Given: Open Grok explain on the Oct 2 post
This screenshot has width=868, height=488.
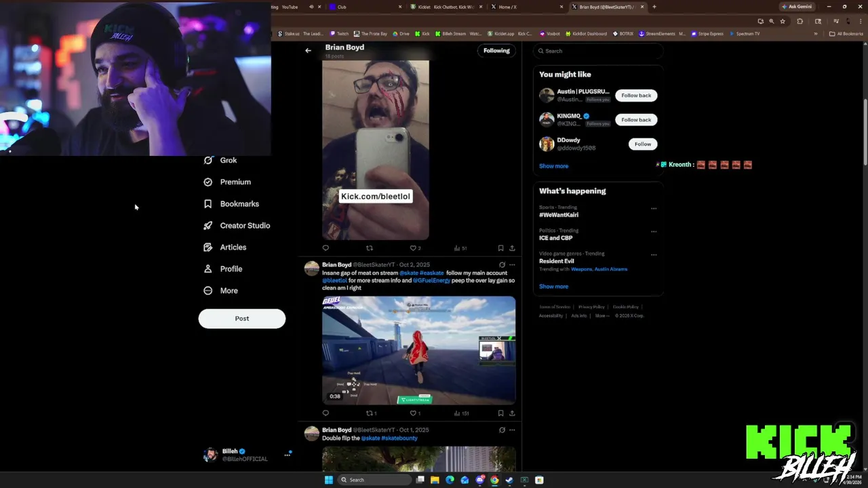Looking at the screenshot, I should [x=502, y=265].
